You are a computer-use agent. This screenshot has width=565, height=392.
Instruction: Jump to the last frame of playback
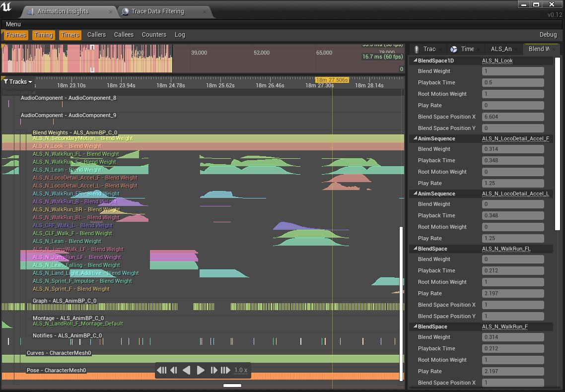[x=225, y=370]
